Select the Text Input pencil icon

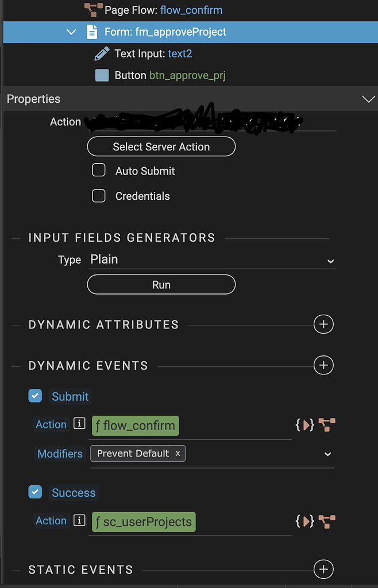click(102, 53)
